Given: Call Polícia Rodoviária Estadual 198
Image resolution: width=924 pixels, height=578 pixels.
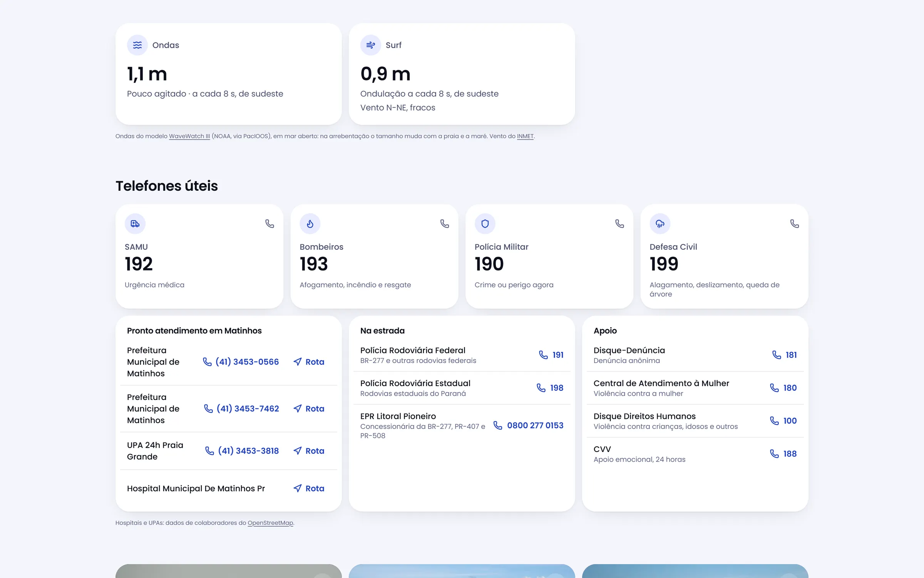Looking at the screenshot, I should click(550, 388).
